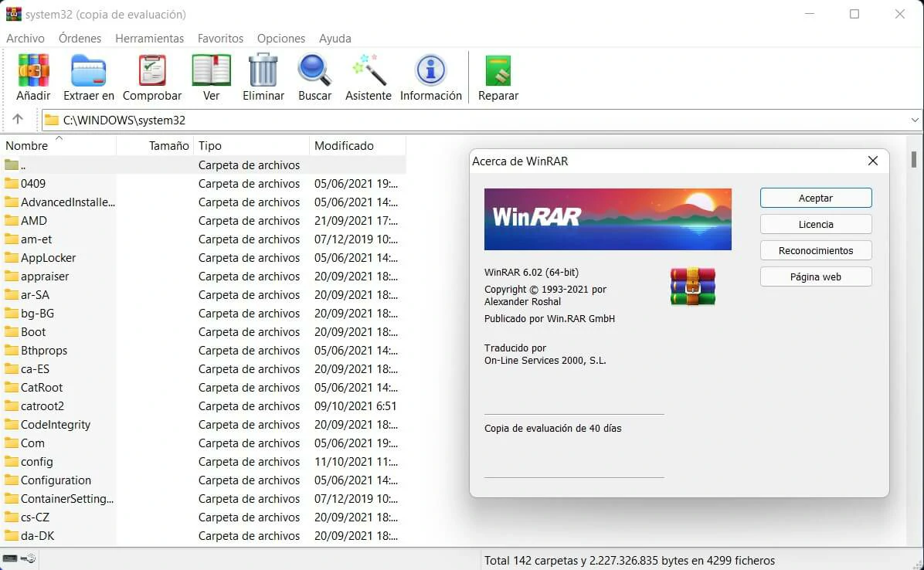Expand the address path dropdown
Viewport: 924px width, 570px height.
(915, 120)
